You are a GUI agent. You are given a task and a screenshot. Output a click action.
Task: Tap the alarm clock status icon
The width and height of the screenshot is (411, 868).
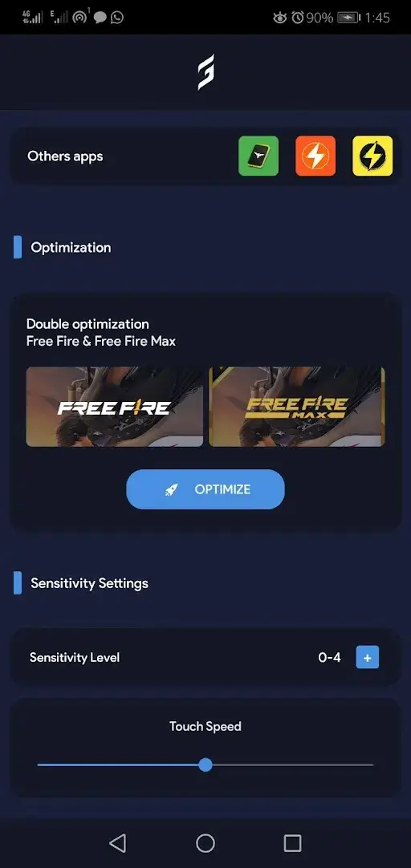[298, 18]
